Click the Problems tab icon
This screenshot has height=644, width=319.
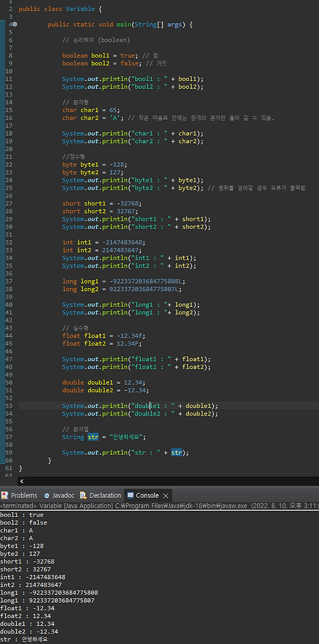click(5, 495)
